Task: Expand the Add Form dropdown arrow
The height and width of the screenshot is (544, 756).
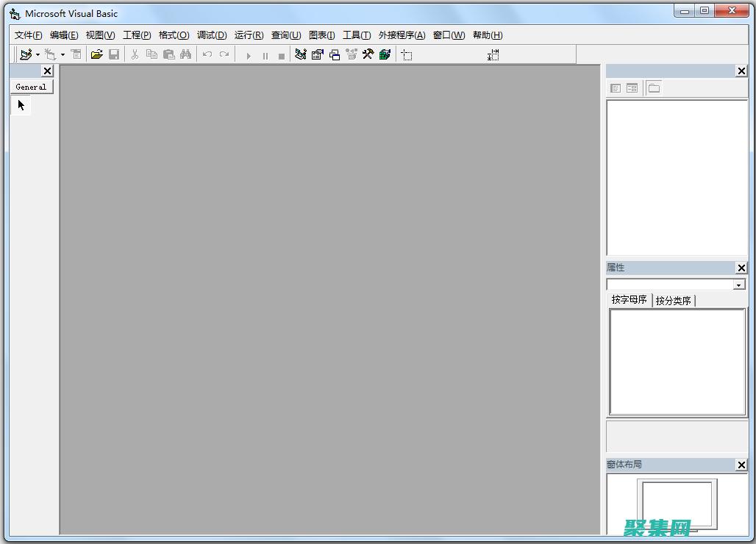Action: tap(63, 54)
